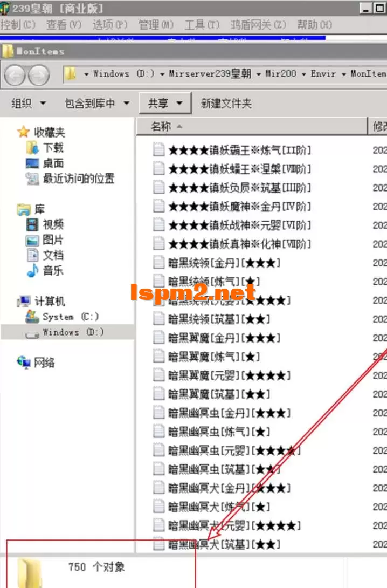
Task: Click Mirserver239皇朝 breadcrumb segment
Action: (x=210, y=73)
